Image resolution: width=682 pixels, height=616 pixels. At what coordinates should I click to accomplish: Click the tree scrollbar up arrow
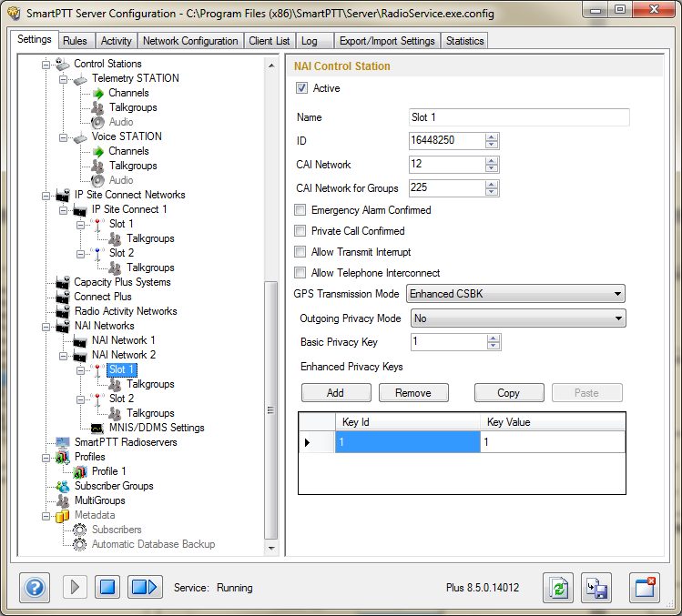pyautogui.click(x=271, y=66)
